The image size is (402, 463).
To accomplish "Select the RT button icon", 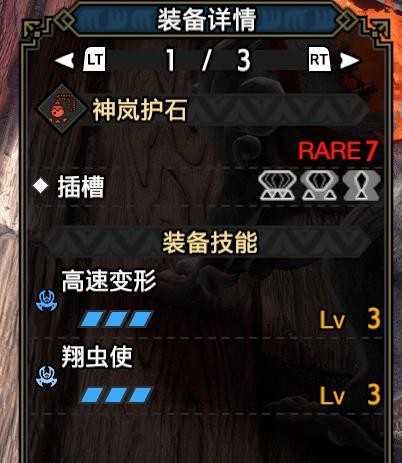I will pos(319,60).
